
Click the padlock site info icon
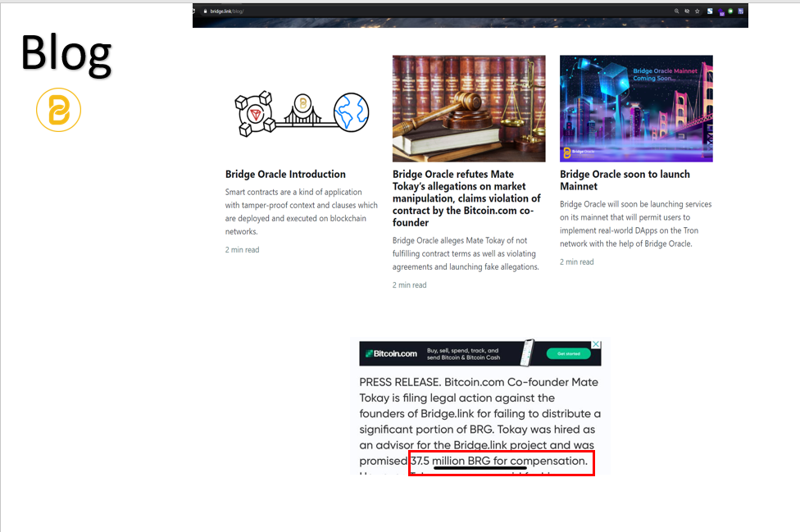(206, 11)
